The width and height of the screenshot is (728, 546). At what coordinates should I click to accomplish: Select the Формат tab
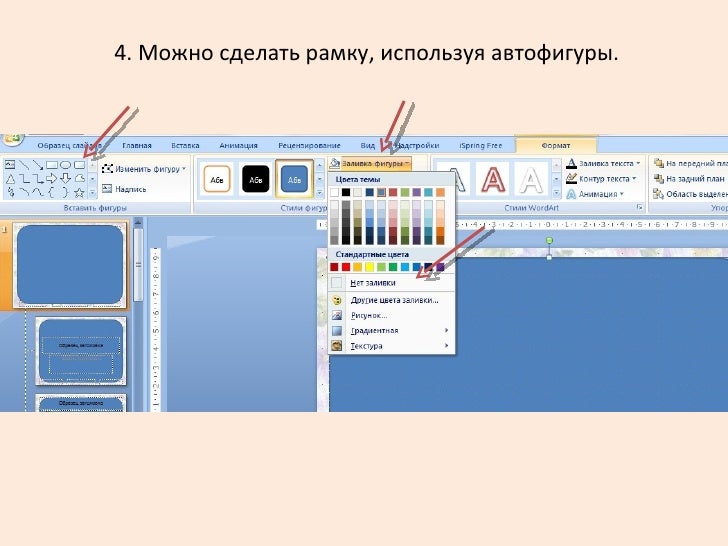(x=555, y=145)
